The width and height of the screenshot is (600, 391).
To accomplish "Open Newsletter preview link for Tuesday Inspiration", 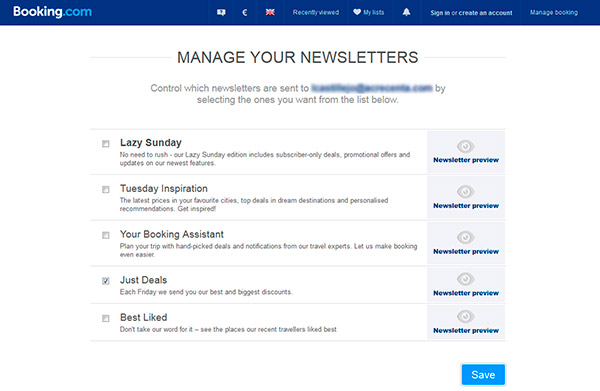I will coord(466,205).
